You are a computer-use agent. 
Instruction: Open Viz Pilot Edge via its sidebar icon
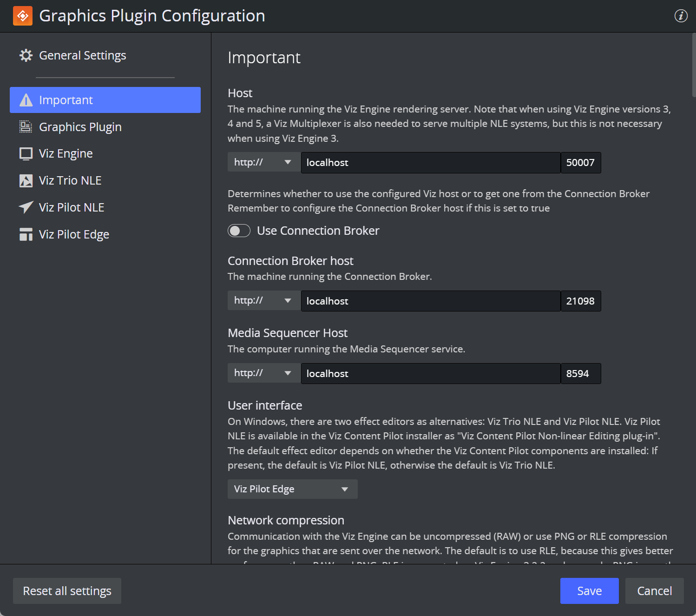pyautogui.click(x=26, y=234)
